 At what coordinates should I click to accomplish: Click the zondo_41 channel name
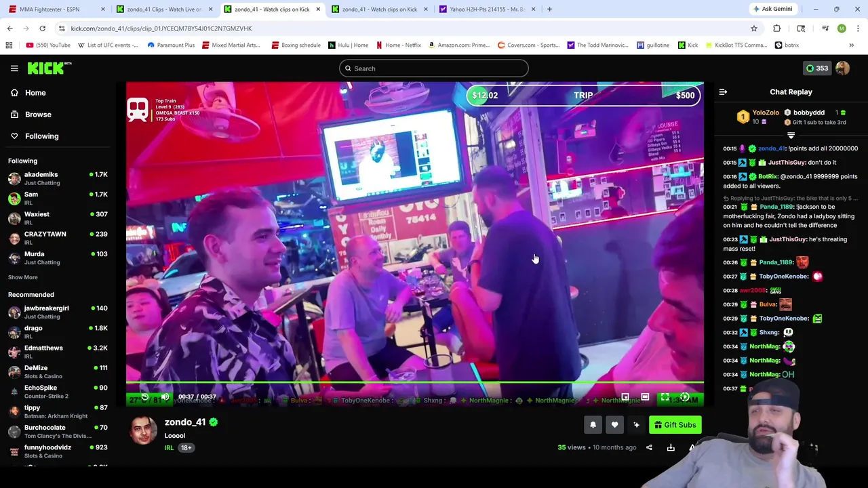[x=184, y=422]
